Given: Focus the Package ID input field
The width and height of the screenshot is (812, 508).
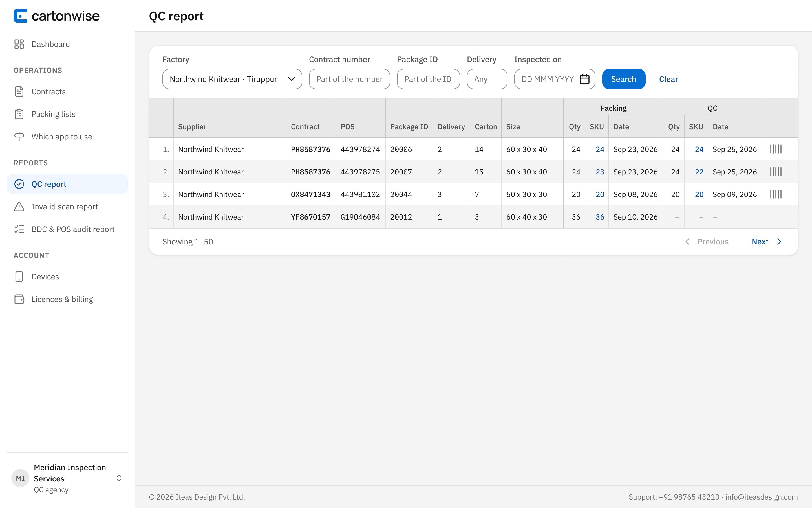Looking at the screenshot, I should pos(428,79).
